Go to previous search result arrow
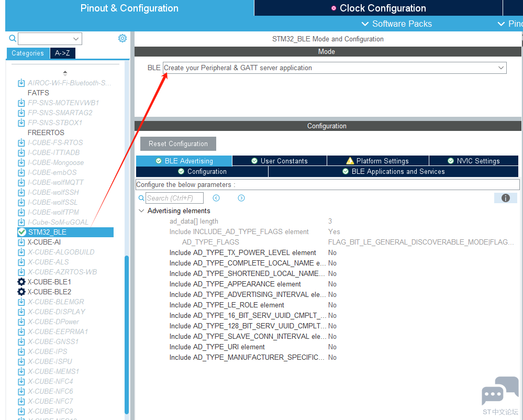This screenshot has width=523, height=420. point(216,198)
